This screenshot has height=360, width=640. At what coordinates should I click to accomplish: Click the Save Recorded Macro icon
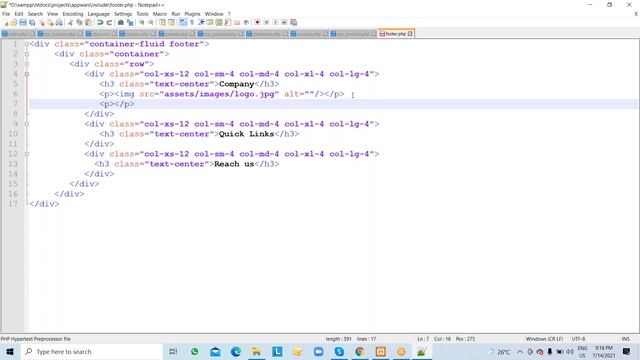[x=293, y=22]
